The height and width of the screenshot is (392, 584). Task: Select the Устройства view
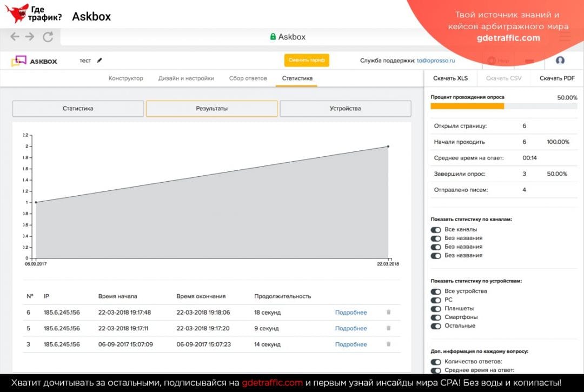[345, 108]
